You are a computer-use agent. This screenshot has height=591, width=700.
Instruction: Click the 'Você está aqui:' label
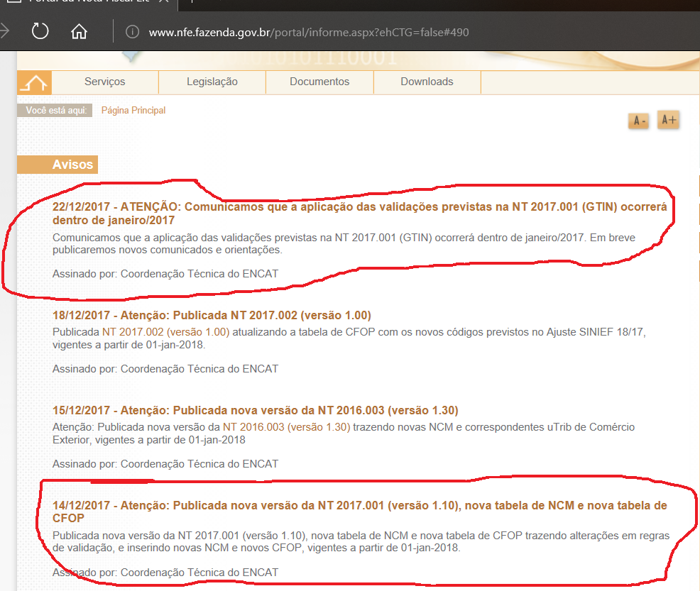pos(55,110)
